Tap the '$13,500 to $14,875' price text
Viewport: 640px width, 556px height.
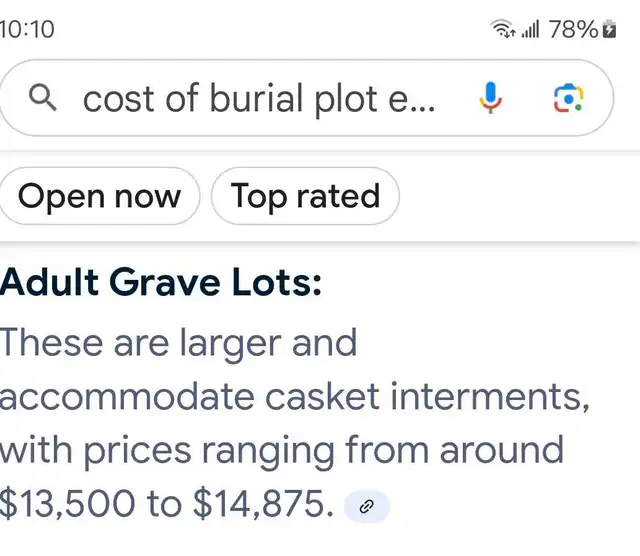[167, 504]
